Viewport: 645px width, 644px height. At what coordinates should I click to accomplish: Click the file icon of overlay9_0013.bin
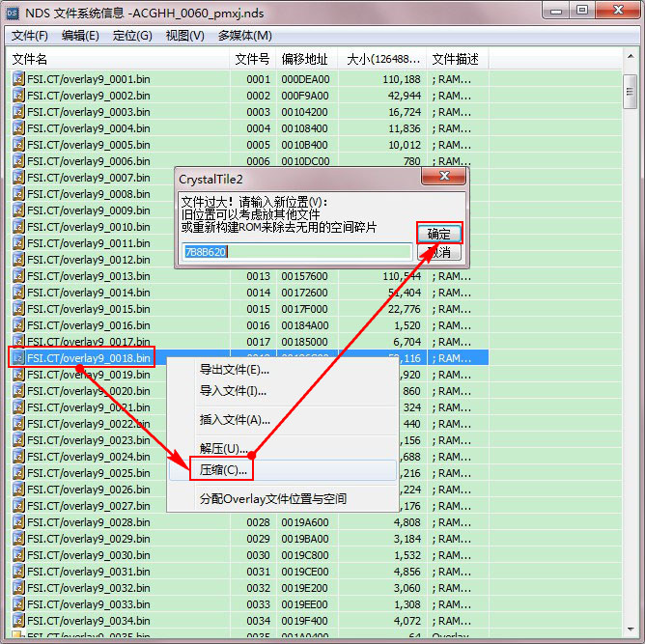pos(18,276)
